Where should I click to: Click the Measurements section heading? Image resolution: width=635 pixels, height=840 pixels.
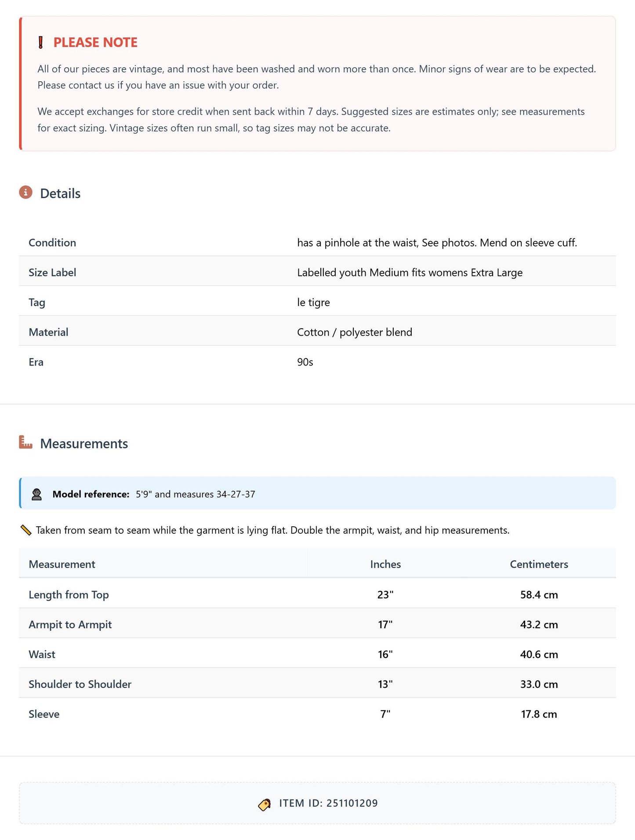click(x=84, y=444)
